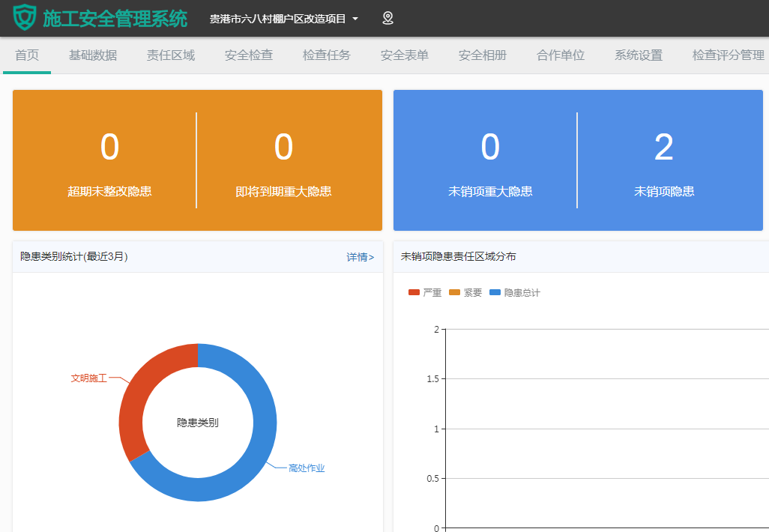Click the 即将到期重大隐患 count
The width and height of the screenshot is (769, 532).
[x=283, y=147]
